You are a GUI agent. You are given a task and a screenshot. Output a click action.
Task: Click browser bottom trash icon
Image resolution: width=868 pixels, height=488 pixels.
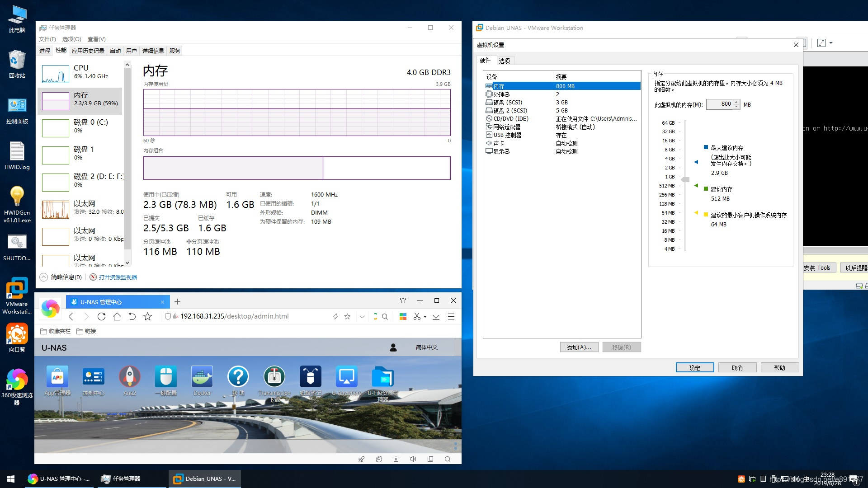point(396,459)
